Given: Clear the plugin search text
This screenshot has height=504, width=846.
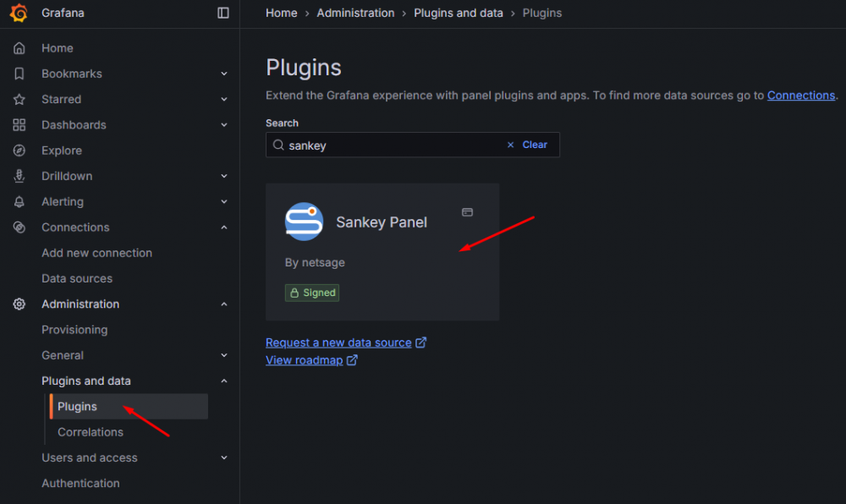Looking at the screenshot, I should [x=527, y=145].
